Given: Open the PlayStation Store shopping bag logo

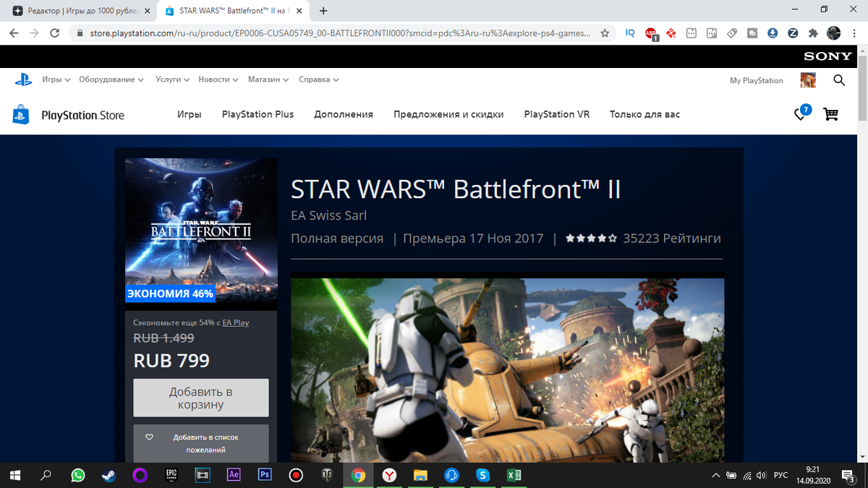Looking at the screenshot, I should (x=21, y=114).
